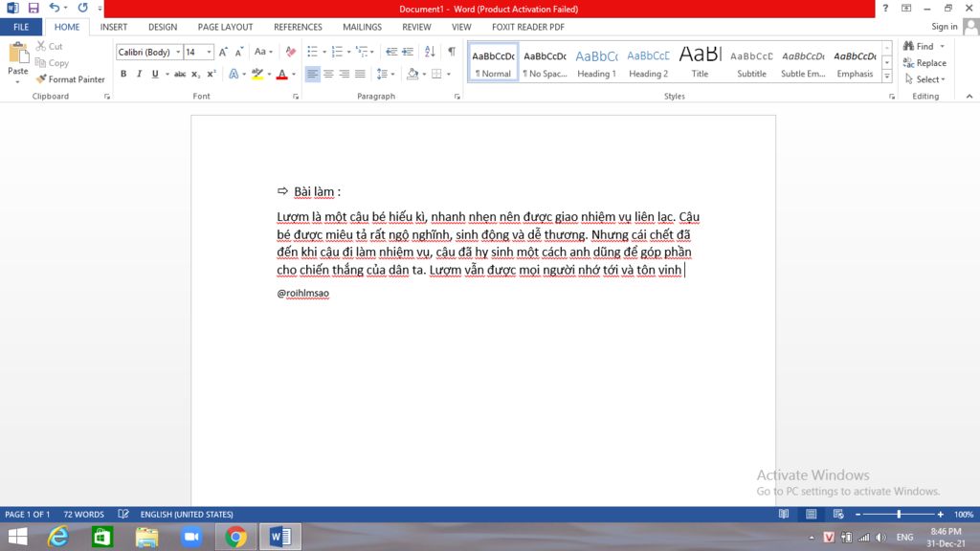Activate Format Painter
This screenshot has height=551, width=980.
[x=70, y=79]
